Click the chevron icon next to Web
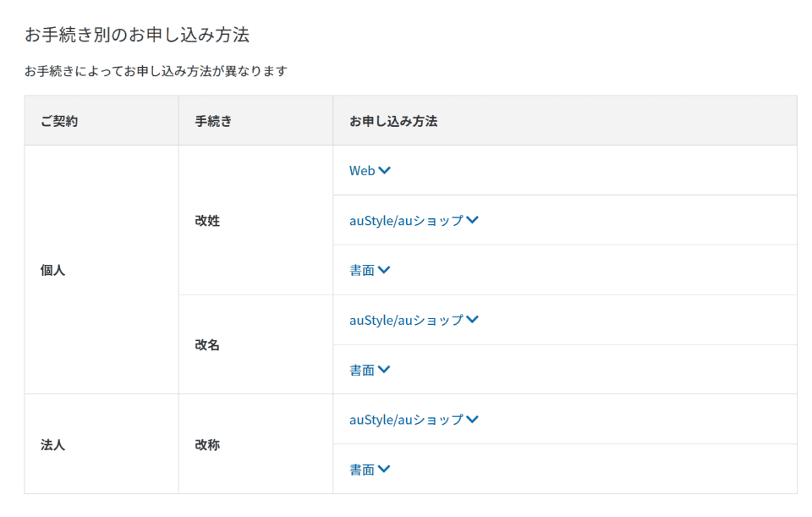Viewport: 812px width, 517px height. [384, 170]
